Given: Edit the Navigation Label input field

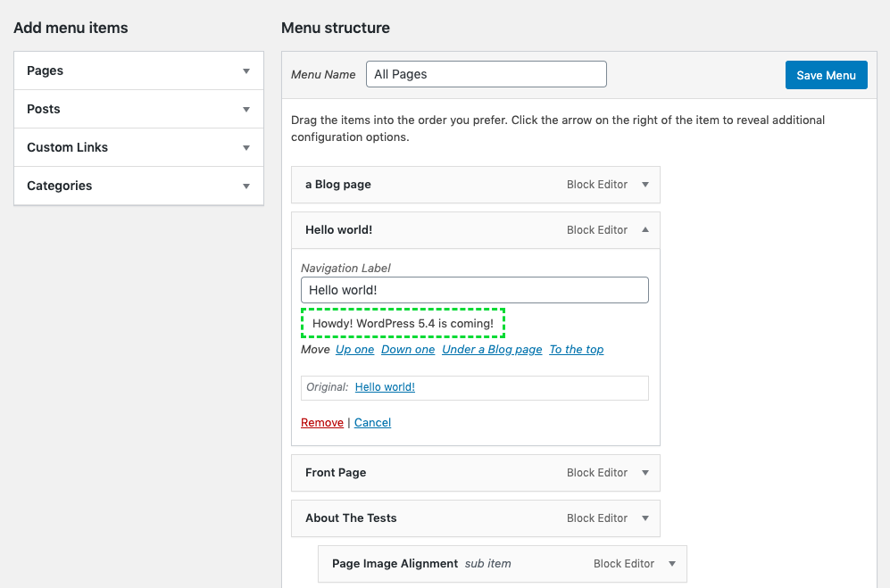Looking at the screenshot, I should (x=474, y=290).
